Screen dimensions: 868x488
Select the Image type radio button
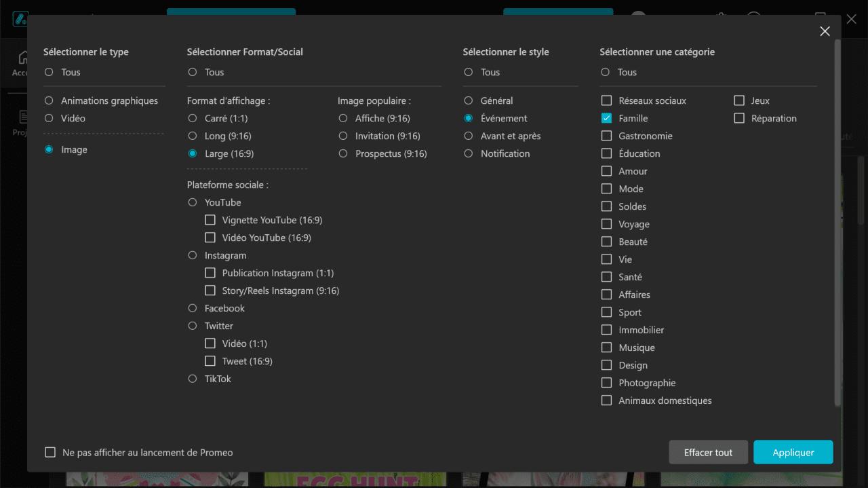click(49, 149)
